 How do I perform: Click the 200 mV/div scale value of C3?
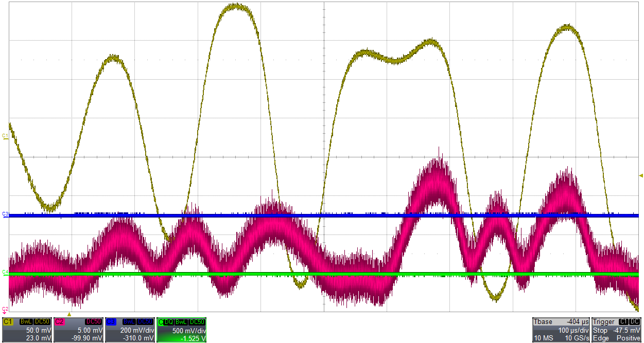tap(137, 330)
